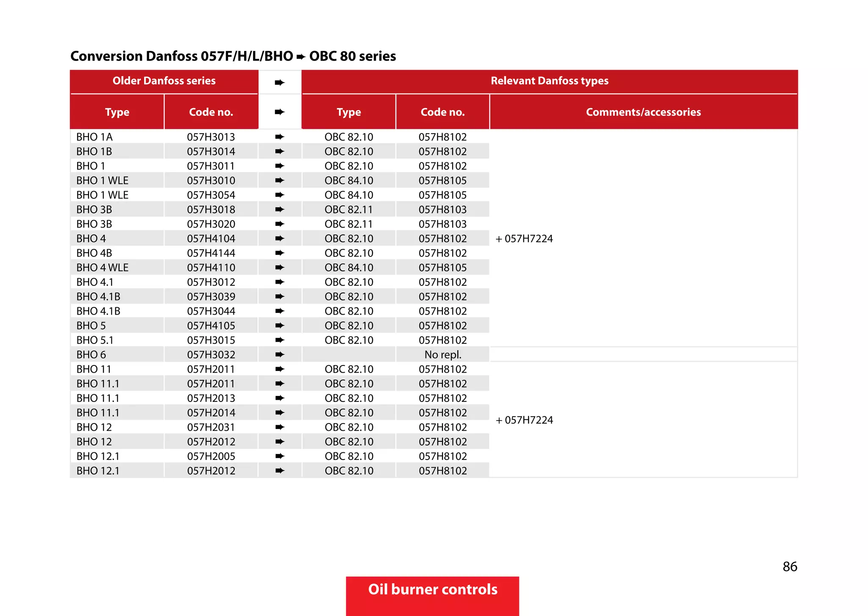Select the code '057H4110'
This screenshot has height=616, width=868.
(x=211, y=268)
